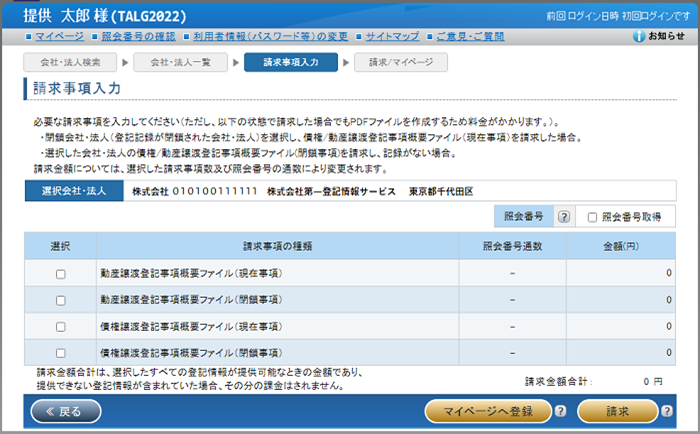Check 動産譲渡登記事項概要ファイル(現在事項) row
700x434 pixels.
pyautogui.click(x=61, y=274)
